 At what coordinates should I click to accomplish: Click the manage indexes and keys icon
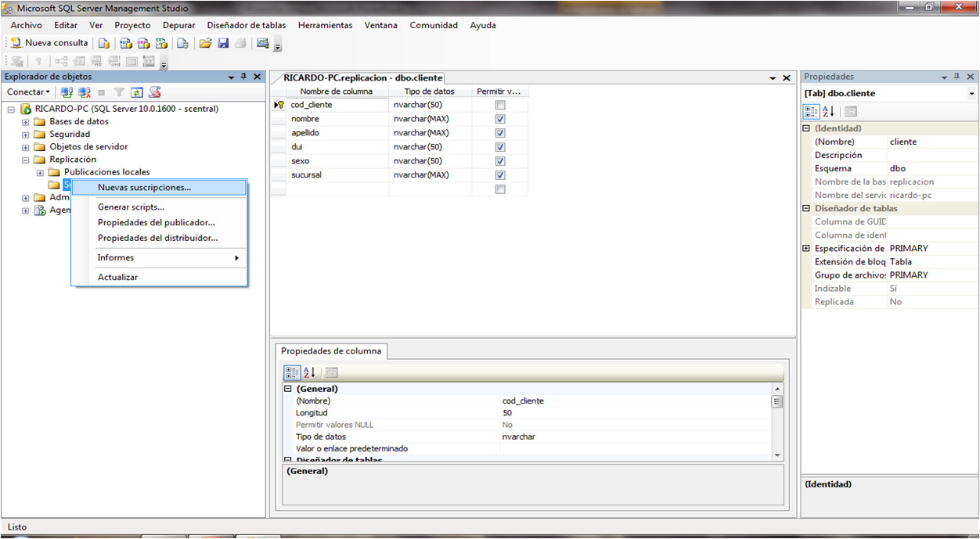(x=79, y=62)
